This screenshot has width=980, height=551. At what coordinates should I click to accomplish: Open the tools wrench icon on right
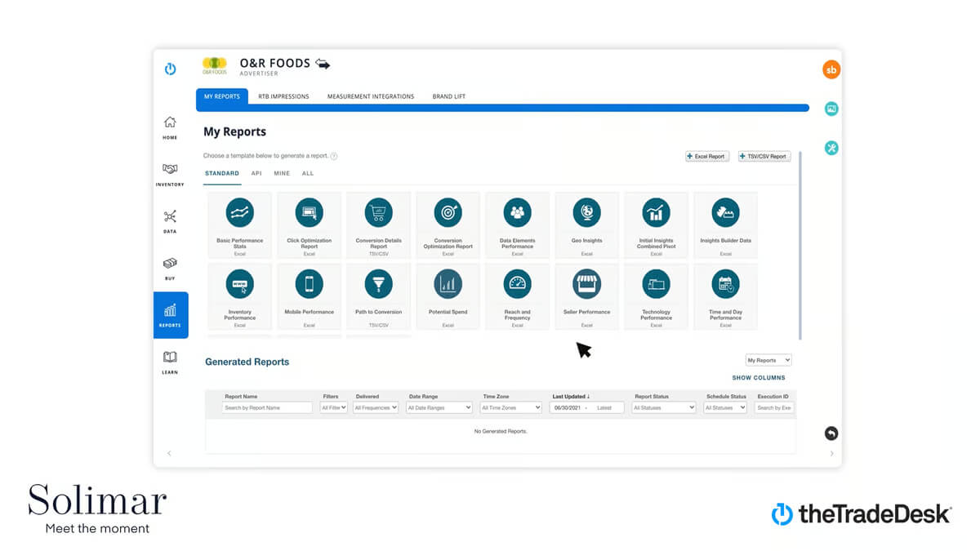pos(831,148)
